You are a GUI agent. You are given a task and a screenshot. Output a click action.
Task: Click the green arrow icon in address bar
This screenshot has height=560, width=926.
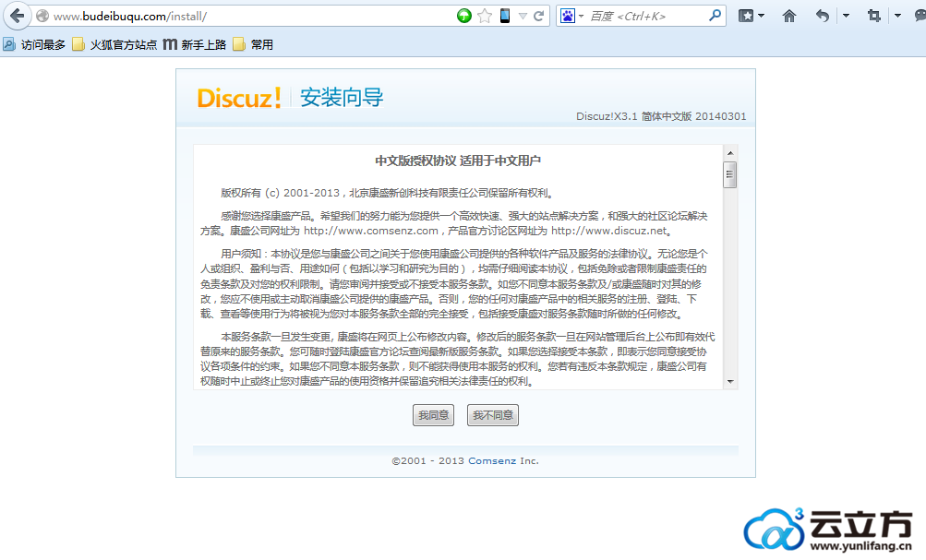(464, 16)
